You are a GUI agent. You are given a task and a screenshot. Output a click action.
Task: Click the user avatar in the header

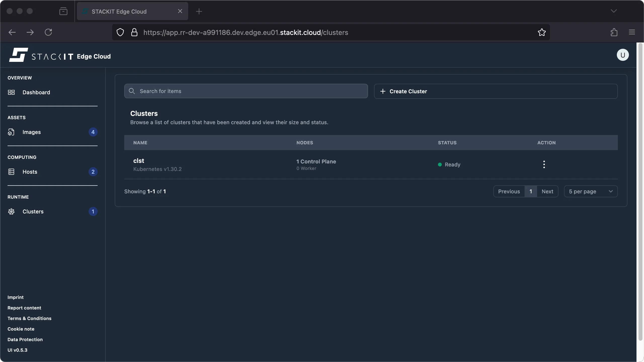click(x=622, y=55)
